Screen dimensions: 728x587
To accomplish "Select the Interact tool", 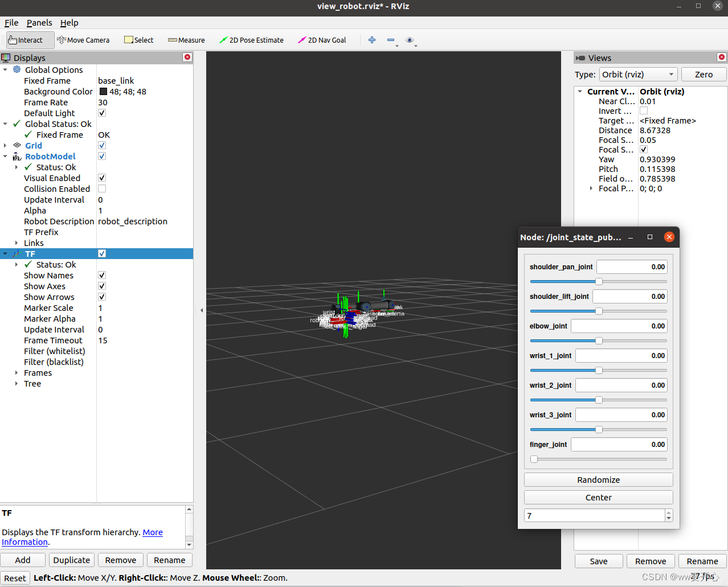I will [x=30, y=40].
